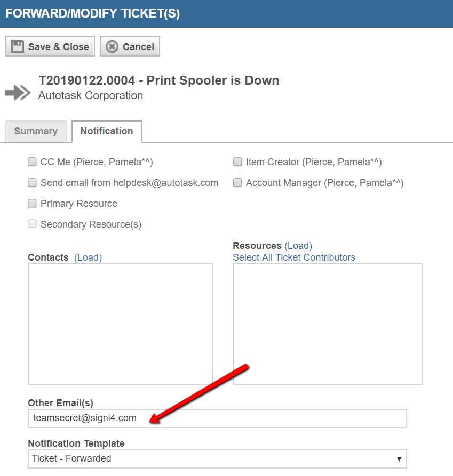Check the Item Creator checkbox

(x=237, y=162)
